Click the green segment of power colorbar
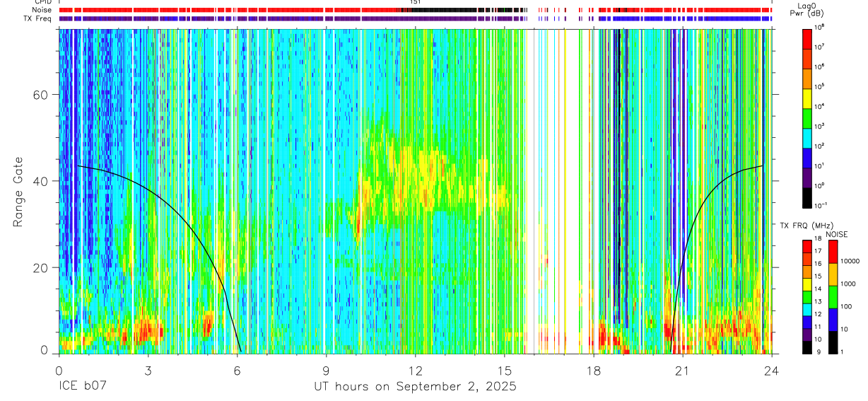This screenshot has height=401, width=868. [x=807, y=117]
